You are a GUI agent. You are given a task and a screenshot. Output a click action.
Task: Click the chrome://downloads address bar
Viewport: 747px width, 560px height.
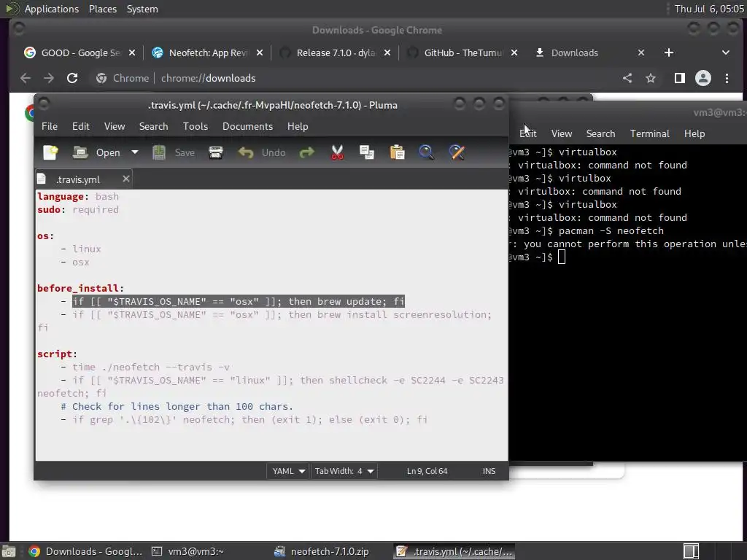click(352, 78)
